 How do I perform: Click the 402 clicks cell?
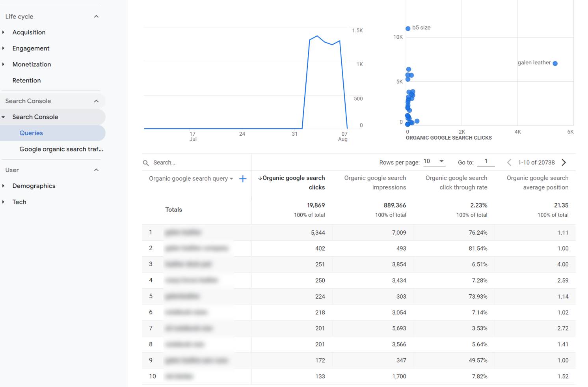click(320, 249)
